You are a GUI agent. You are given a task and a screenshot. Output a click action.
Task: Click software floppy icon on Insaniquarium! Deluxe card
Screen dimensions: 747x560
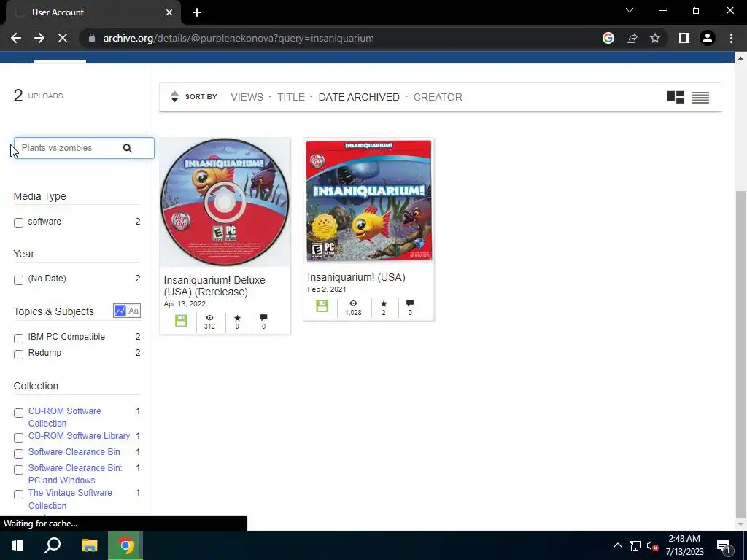(x=181, y=321)
